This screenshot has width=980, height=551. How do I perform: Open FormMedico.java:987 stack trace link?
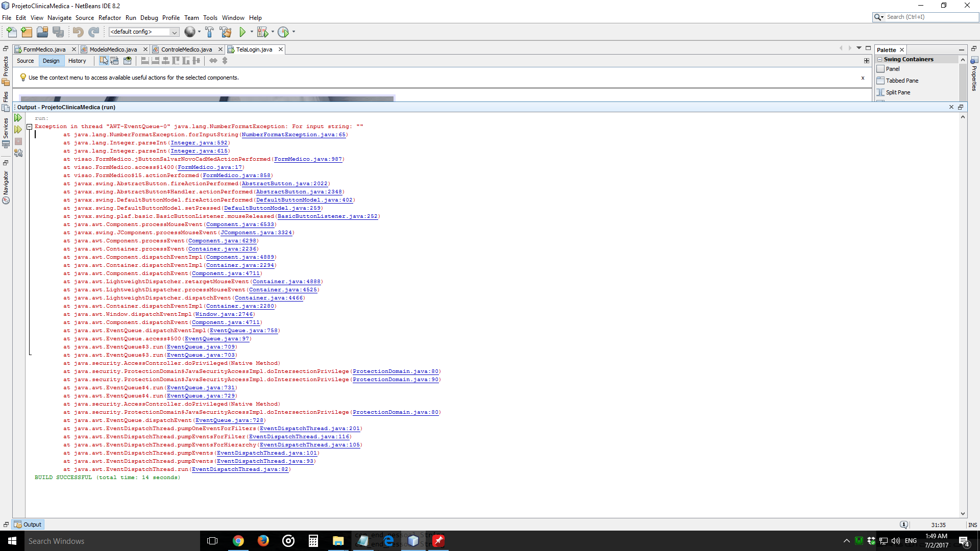point(308,159)
